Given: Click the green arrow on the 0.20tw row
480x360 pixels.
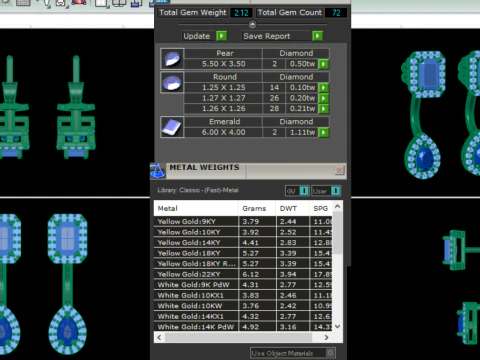Looking at the screenshot, I should 323,98.
